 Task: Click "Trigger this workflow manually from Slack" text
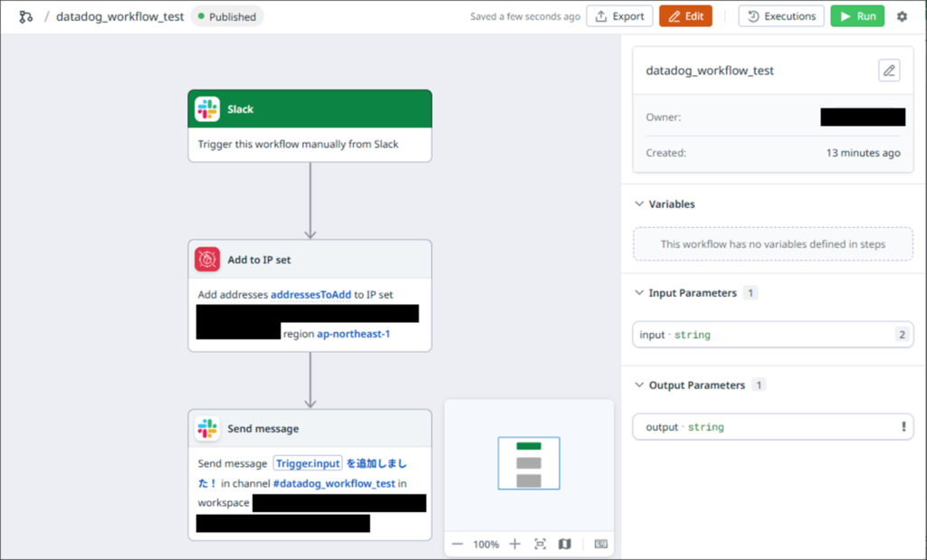tap(298, 144)
